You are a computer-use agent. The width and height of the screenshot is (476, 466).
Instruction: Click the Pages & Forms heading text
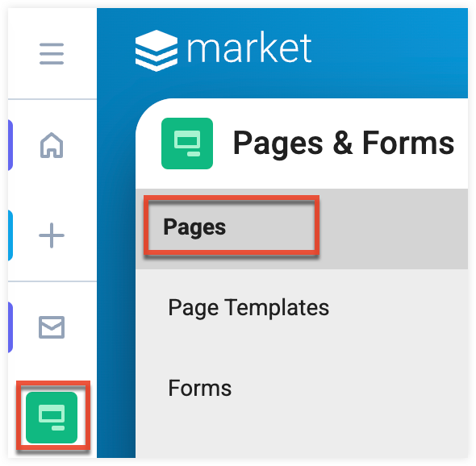(344, 144)
